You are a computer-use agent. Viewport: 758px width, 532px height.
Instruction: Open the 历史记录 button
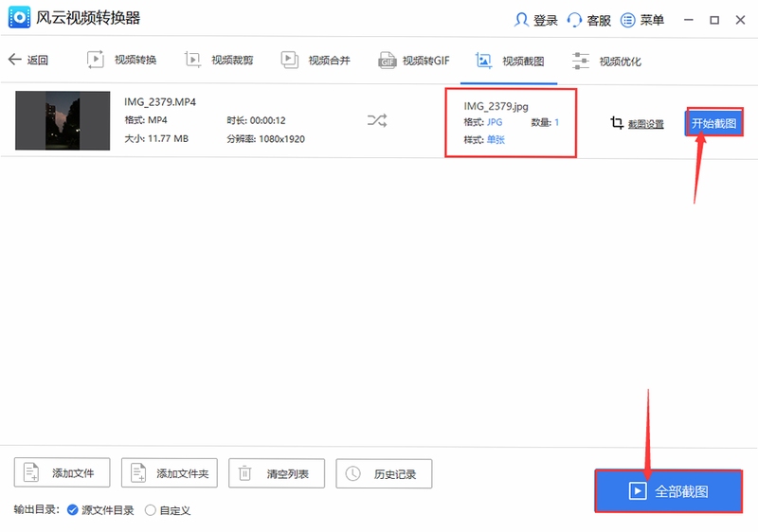(x=384, y=473)
